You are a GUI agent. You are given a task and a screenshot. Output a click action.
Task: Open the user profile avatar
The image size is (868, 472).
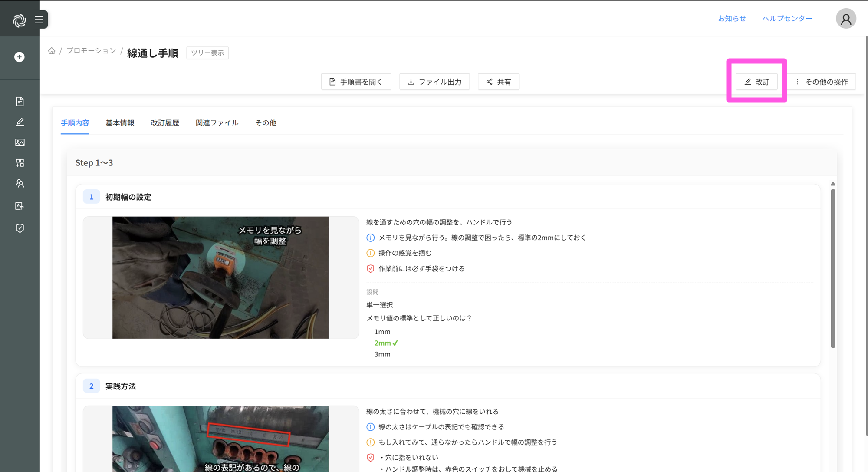[845, 19]
